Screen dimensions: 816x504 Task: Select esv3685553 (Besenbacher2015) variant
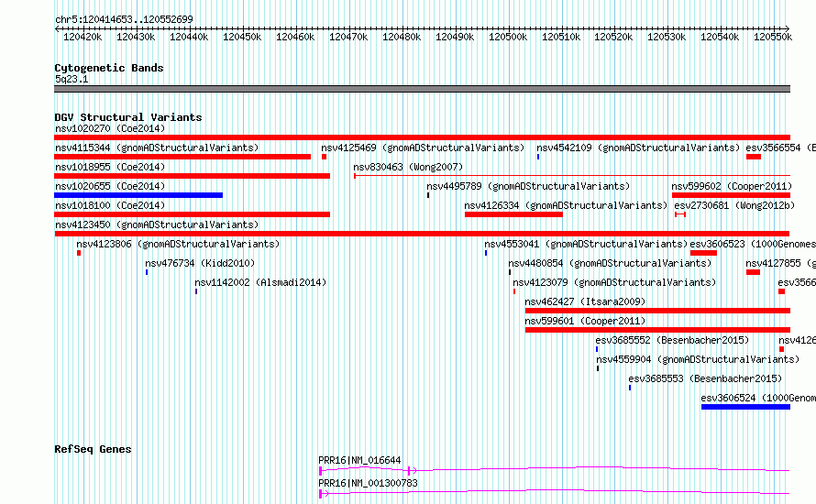pyautogui.click(x=705, y=378)
